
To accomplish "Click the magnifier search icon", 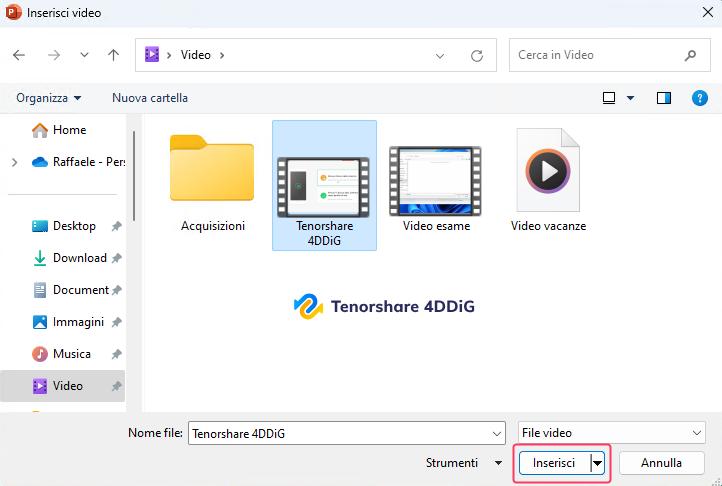I will tap(690, 56).
